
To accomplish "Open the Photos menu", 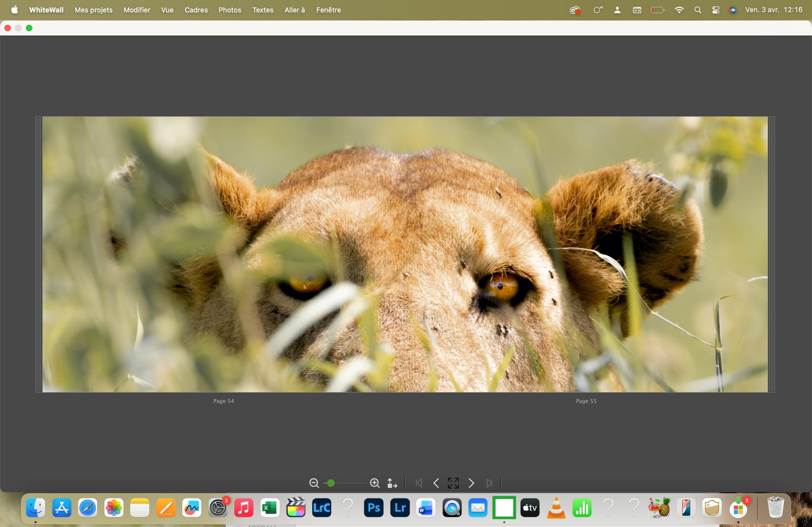I will point(230,10).
